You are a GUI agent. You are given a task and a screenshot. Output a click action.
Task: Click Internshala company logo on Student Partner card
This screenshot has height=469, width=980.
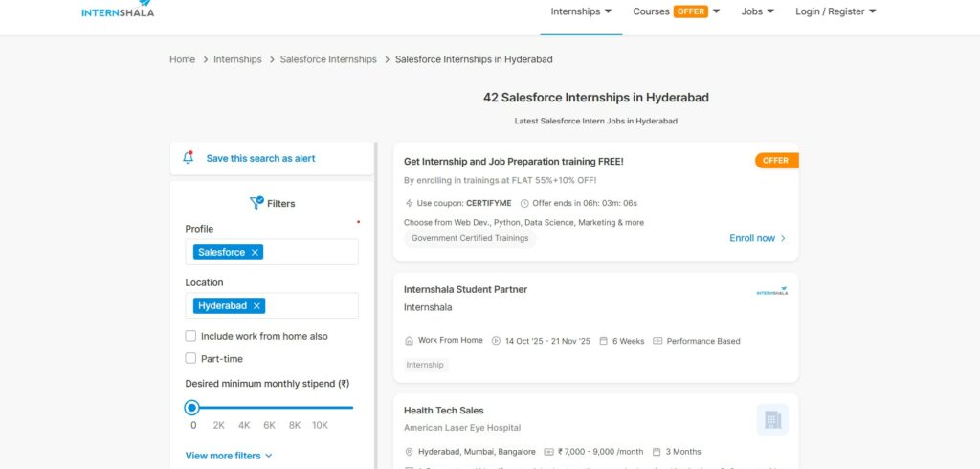771,292
